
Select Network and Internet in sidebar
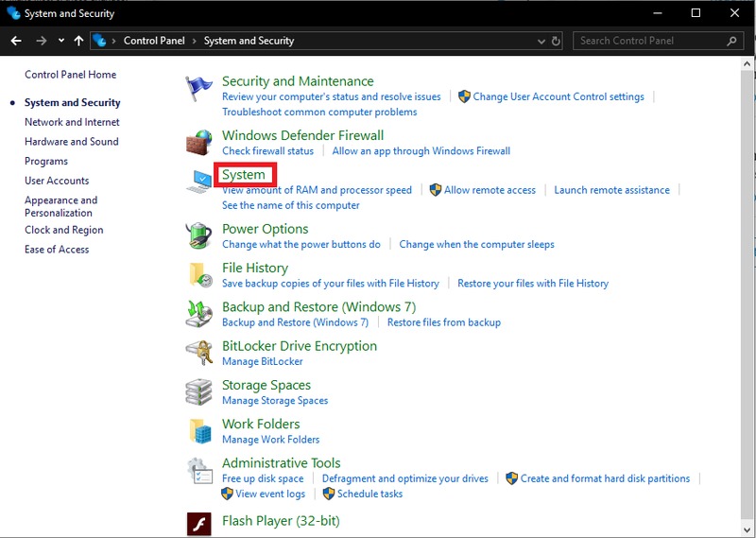[72, 122]
